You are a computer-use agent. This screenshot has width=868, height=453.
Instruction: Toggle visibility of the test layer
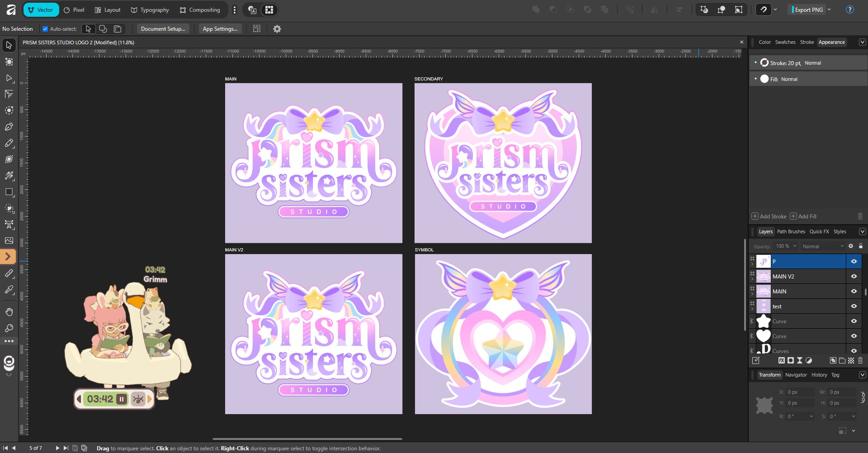pyautogui.click(x=854, y=306)
